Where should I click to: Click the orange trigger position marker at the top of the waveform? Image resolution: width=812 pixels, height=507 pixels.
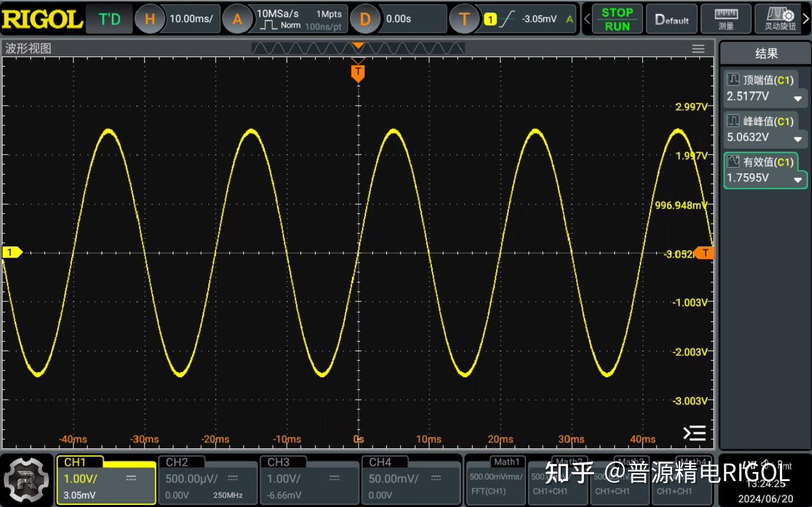click(x=358, y=72)
